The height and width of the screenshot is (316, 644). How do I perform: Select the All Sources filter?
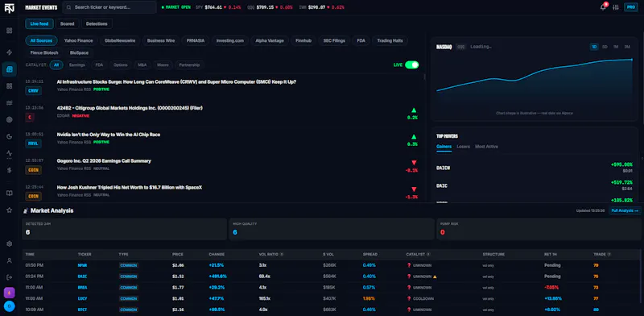click(42, 41)
